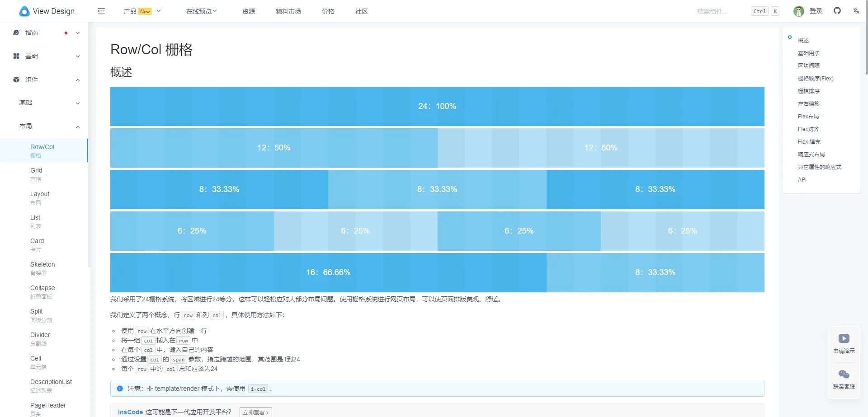
Task: Click the View Design logo icon
Action: coord(24,11)
